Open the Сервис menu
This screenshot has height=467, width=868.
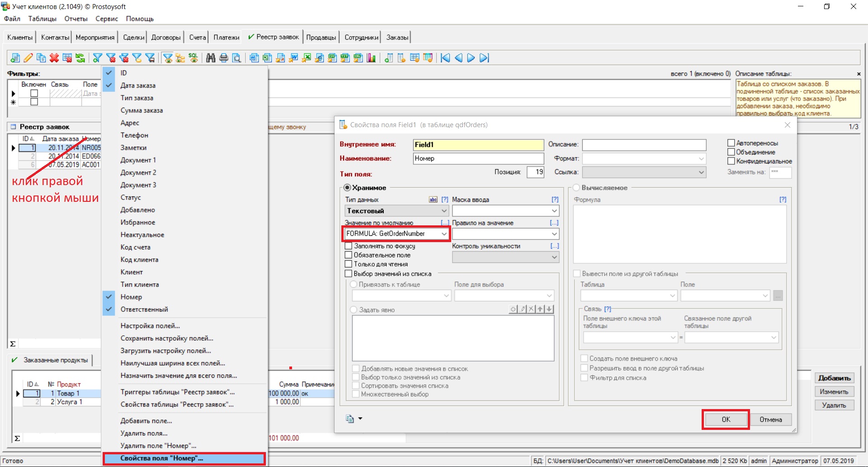pyautogui.click(x=107, y=19)
